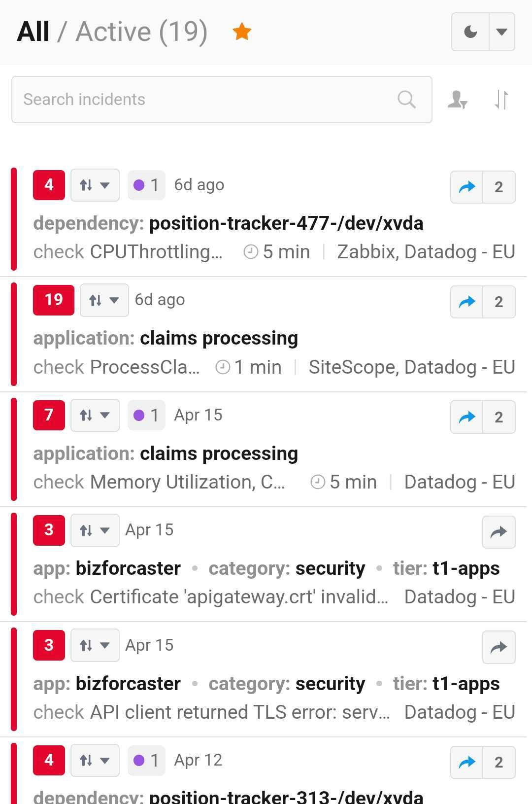Click the 5 min duration clock icon
532x804 pixels.
(250, 251)
